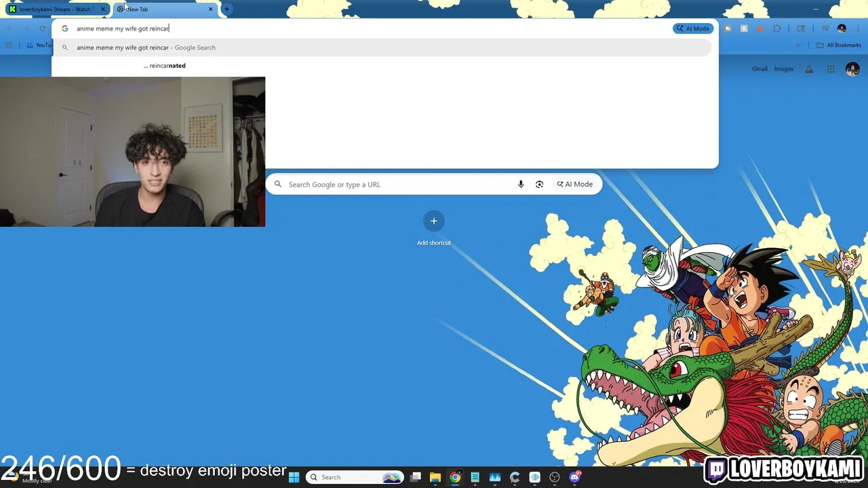Open the notepad app on the taskbar
This screenshot has height=488, width=868.
(x=475, y=477)
